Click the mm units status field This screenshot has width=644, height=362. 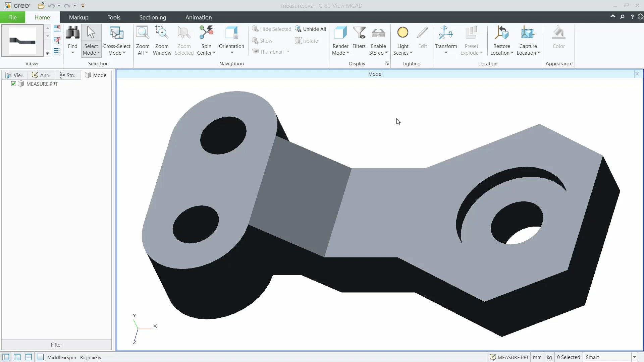click(x=537, y=357)
